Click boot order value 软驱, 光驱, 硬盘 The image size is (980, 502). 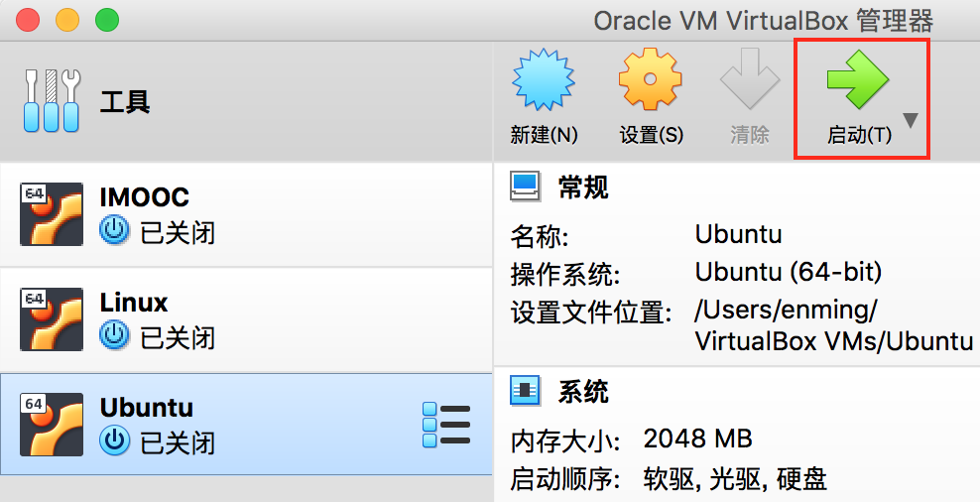(x=735, y=479)
